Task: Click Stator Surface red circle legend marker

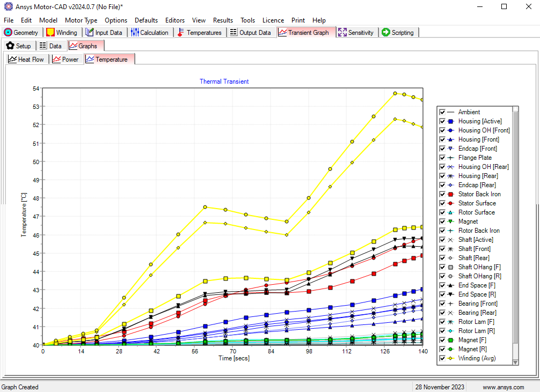Action: pos(450,203)
